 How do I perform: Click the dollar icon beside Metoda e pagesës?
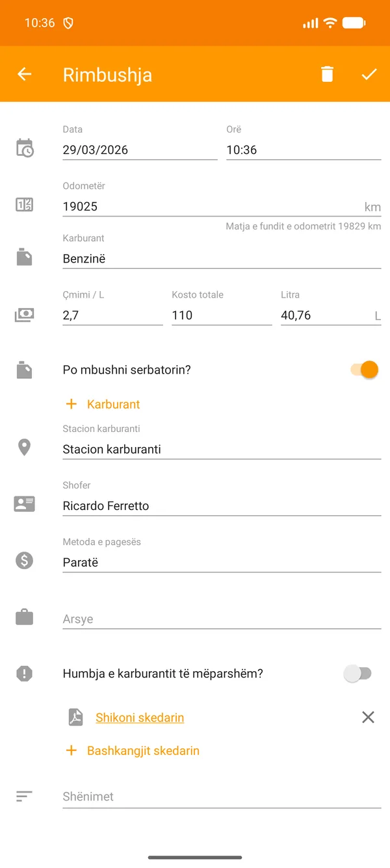[x=24, y=560]
